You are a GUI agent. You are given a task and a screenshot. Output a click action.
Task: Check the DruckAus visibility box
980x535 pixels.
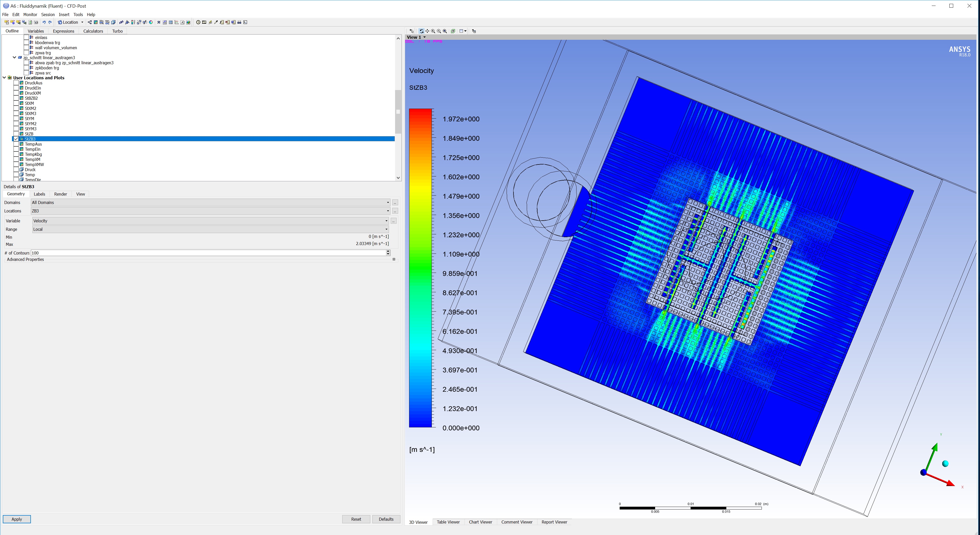pos(16,83)
